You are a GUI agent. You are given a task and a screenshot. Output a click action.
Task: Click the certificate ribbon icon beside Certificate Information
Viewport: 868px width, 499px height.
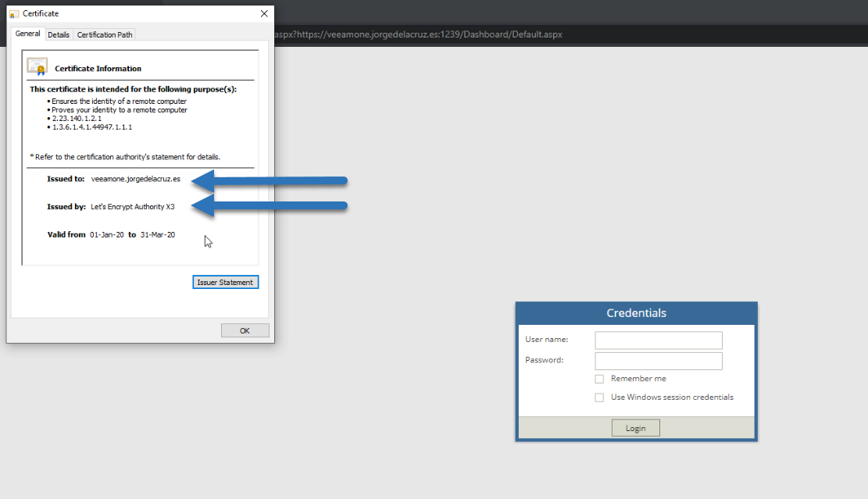(x=37, y=66)
